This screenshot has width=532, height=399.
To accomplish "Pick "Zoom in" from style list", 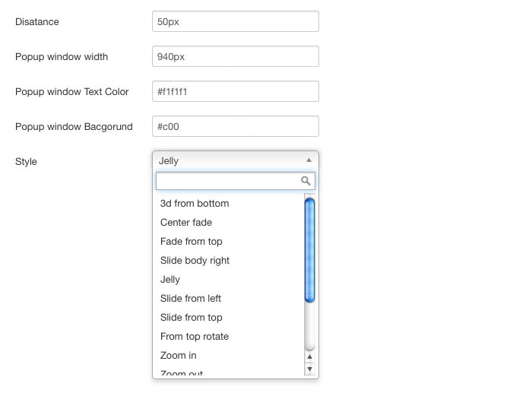I will pos(179,356).
